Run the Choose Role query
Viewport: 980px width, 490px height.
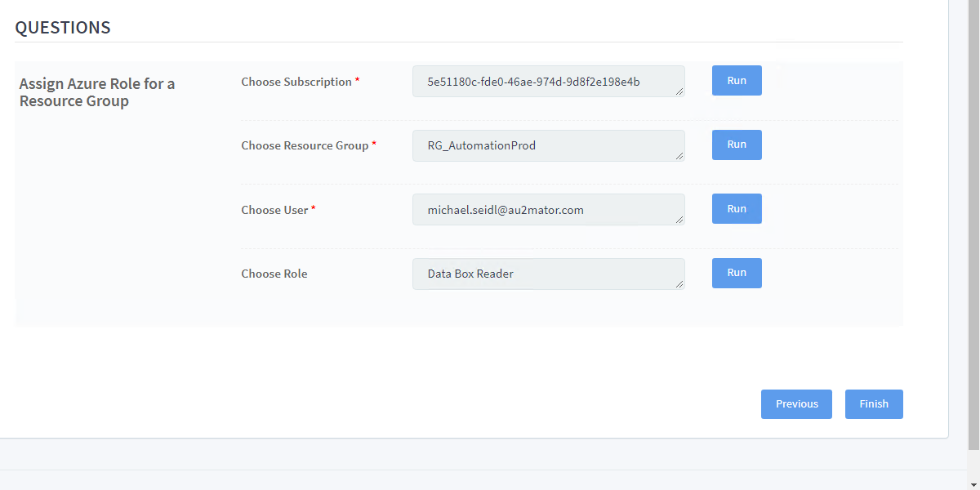click(x=737, y=273)
